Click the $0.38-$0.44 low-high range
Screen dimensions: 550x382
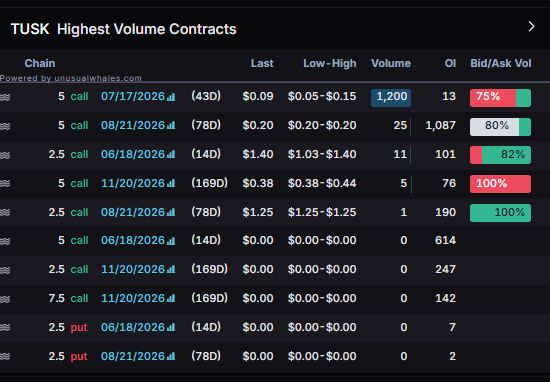pyautogui.click(x=322, y=183)
